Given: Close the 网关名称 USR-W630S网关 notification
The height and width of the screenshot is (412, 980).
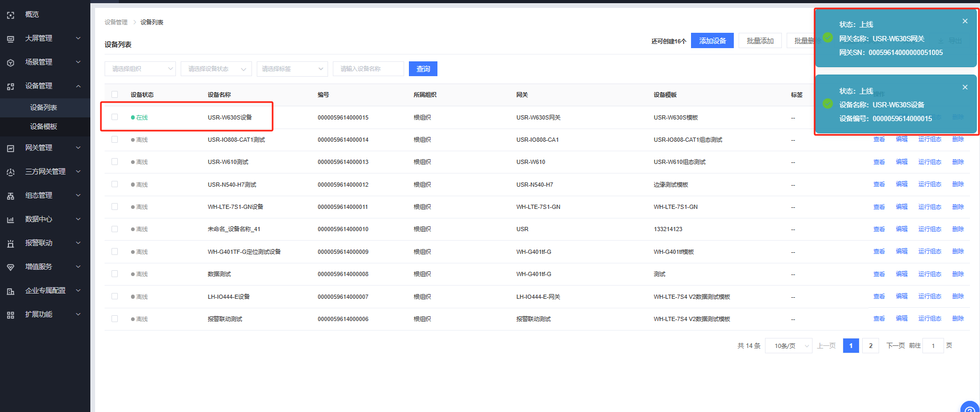Looking at the screenshot, I should coord(965,21).
